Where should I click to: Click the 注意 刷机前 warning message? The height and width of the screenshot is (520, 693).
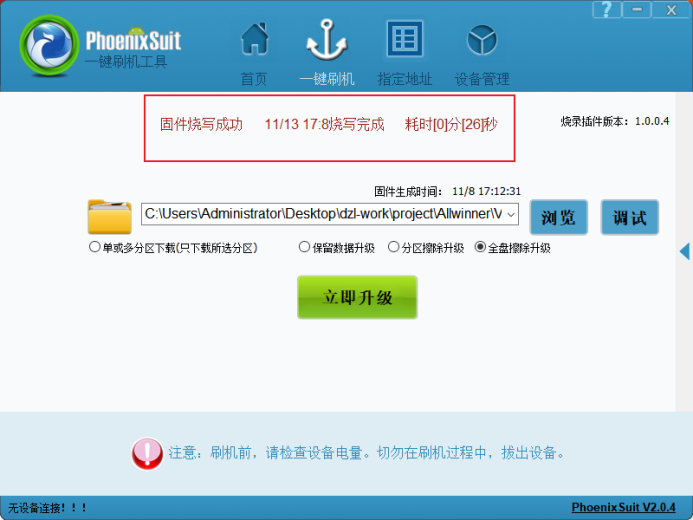(366, 453)
